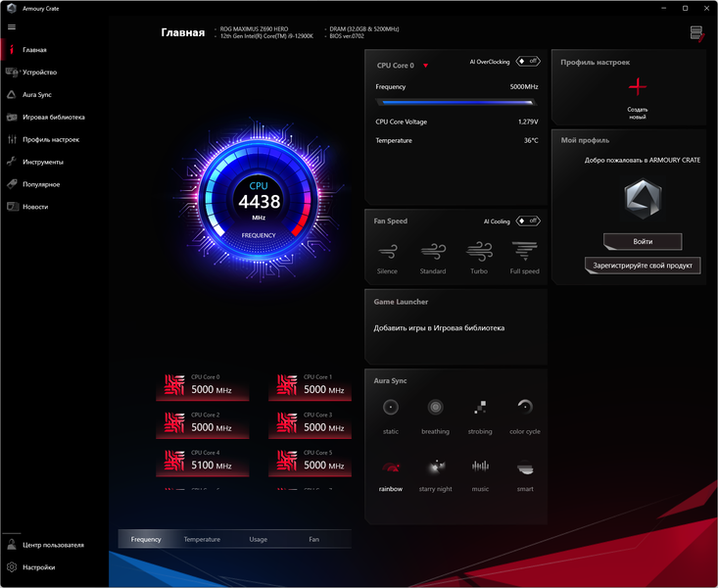Viewport: 718px width, 588px height.
Task: Click the Мой профиль heading
Action: click(585, 140)
